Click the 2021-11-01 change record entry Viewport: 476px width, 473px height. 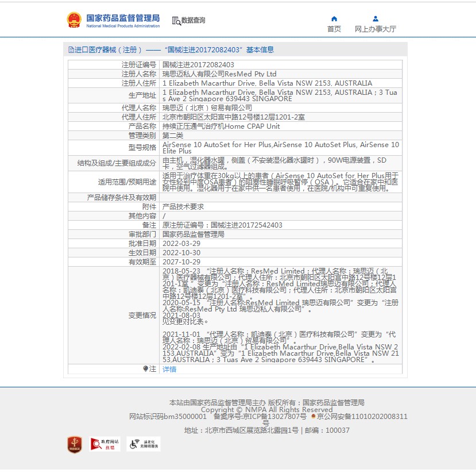point(279,337)
